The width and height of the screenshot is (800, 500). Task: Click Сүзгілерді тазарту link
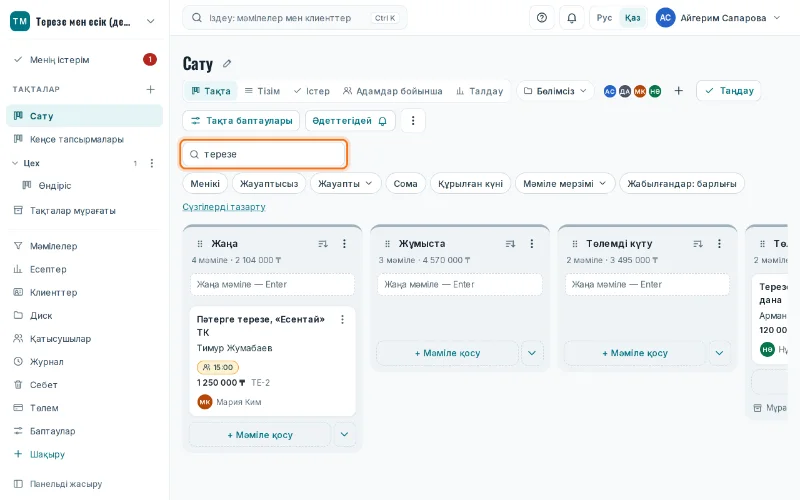click(224, 207)
